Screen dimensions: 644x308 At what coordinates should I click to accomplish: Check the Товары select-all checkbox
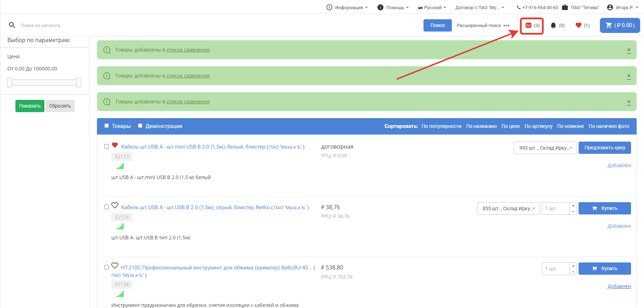[107, 126]
